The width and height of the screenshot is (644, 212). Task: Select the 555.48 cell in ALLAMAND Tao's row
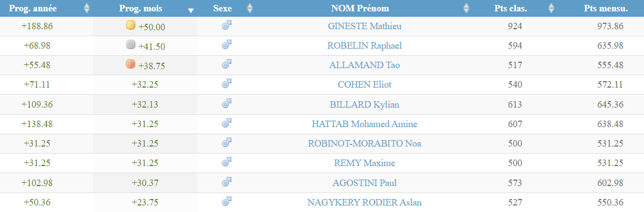(x=610, y=65)
